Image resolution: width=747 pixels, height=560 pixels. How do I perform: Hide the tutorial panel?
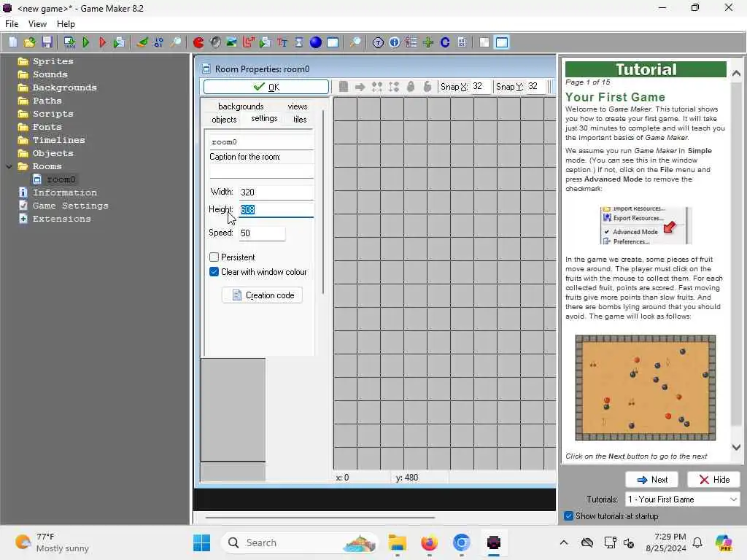(713, 480)
